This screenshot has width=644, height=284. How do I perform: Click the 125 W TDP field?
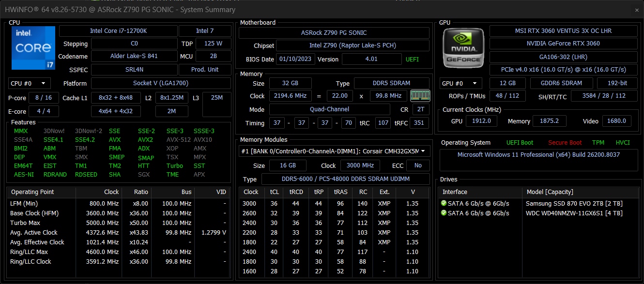213,44
